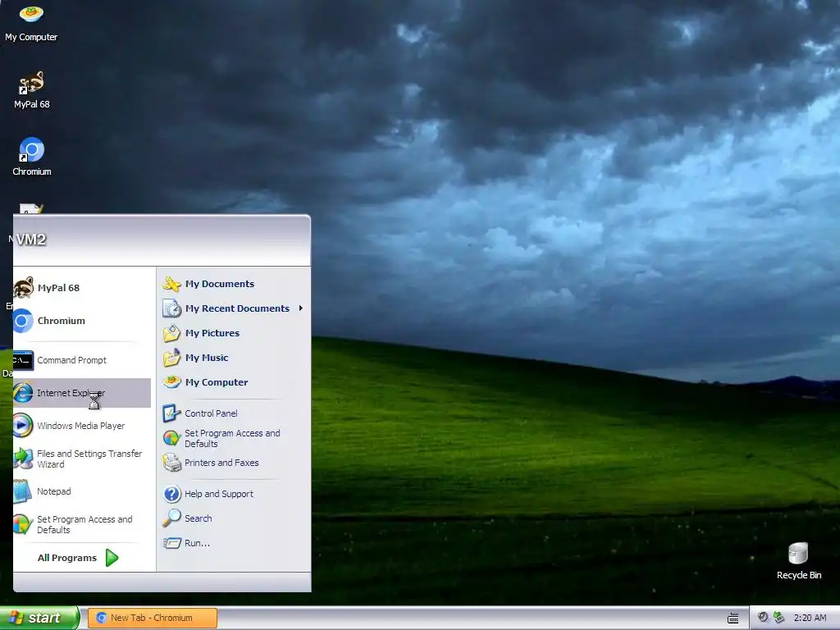Select My Recent Documents menu entry
The width and height of the screenshot is (840, 630).
tap(234, 308)
